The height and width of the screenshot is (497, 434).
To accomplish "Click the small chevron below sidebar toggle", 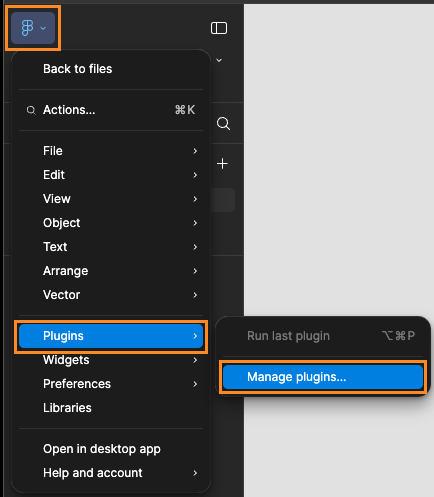I will 219,60.
